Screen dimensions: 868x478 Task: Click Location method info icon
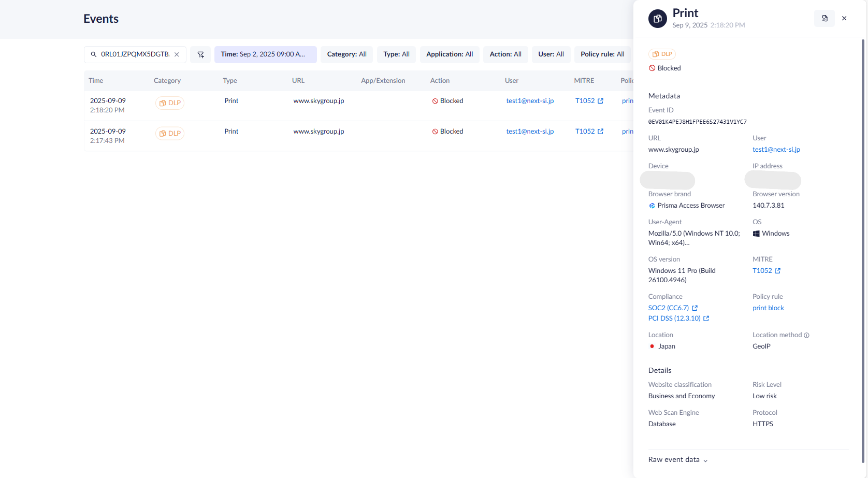point(806,335)
